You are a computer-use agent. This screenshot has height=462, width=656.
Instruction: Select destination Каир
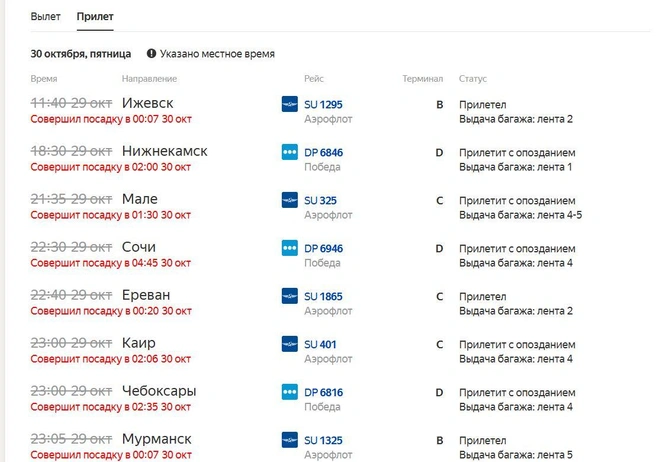(x=139, y=343)
